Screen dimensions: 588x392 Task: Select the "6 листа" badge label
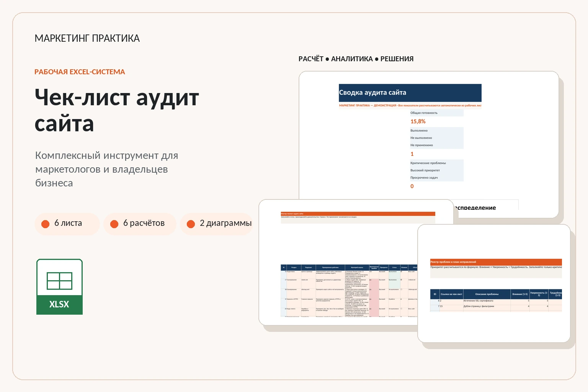(x=68, y=223)
